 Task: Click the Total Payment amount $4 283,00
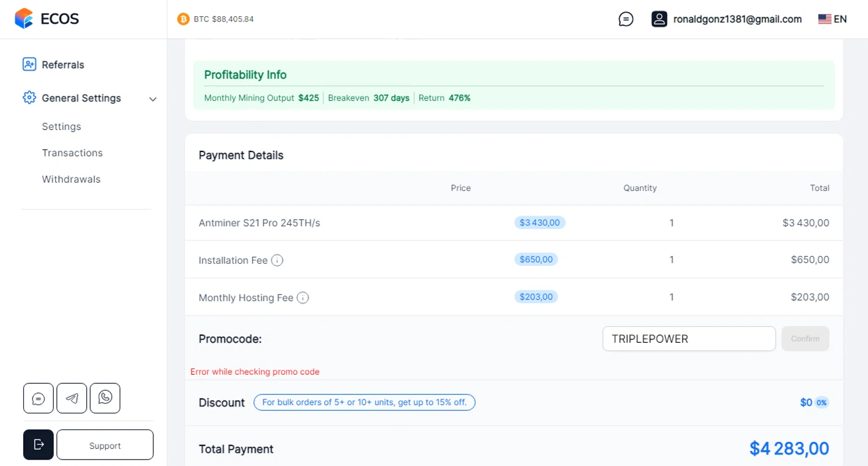pyautogui.click(x=789, y=448)
